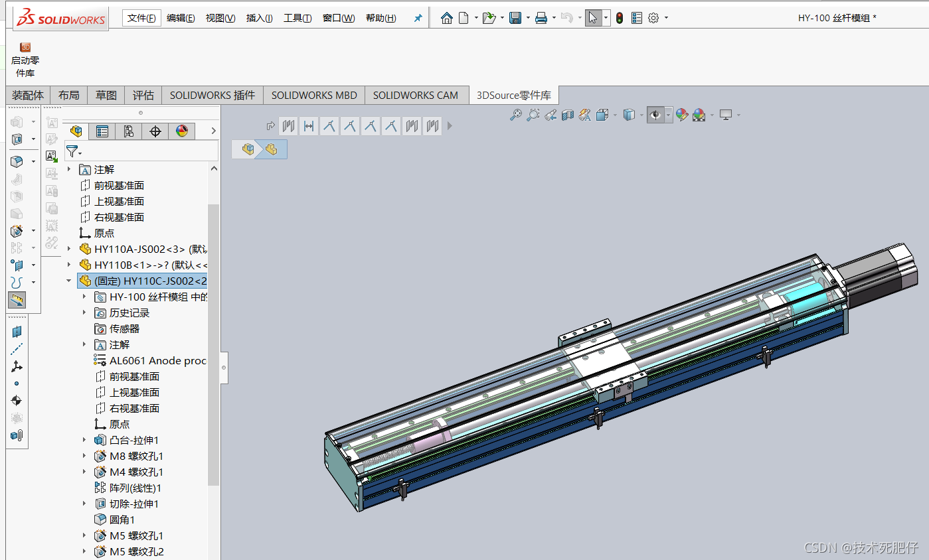Open the 编辑(E) menu
This screenshot has width=929, height=560.
(181, 18)
